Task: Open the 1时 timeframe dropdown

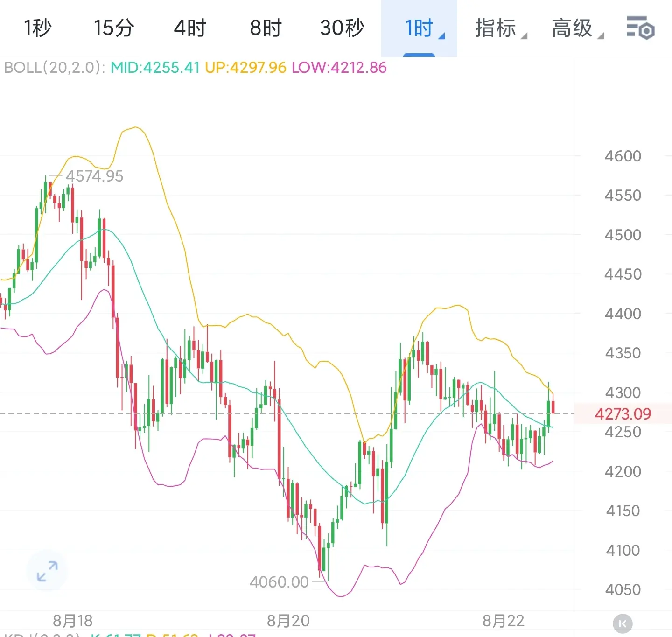Action: click(419, 28)
